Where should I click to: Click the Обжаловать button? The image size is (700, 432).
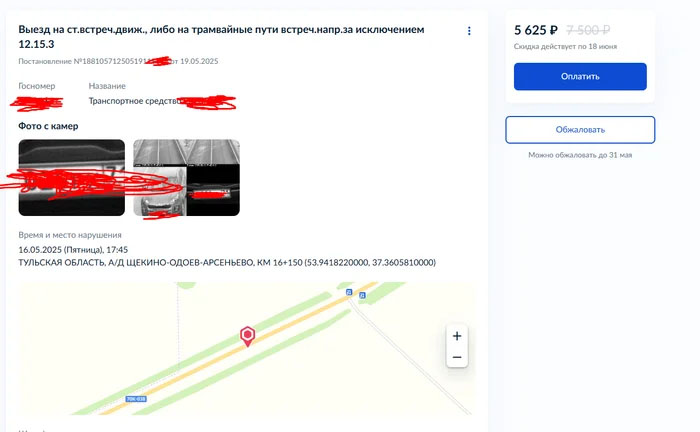pyautogui.click(x=580, y=130)
